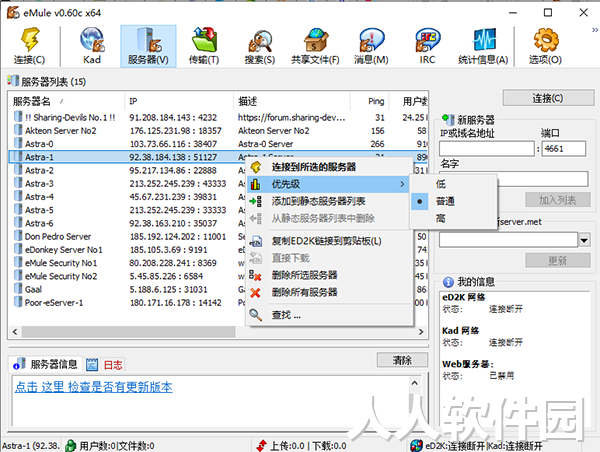
Task: Click the add to static server list icon
Action: pyautogui.click(x=256, y=201)
